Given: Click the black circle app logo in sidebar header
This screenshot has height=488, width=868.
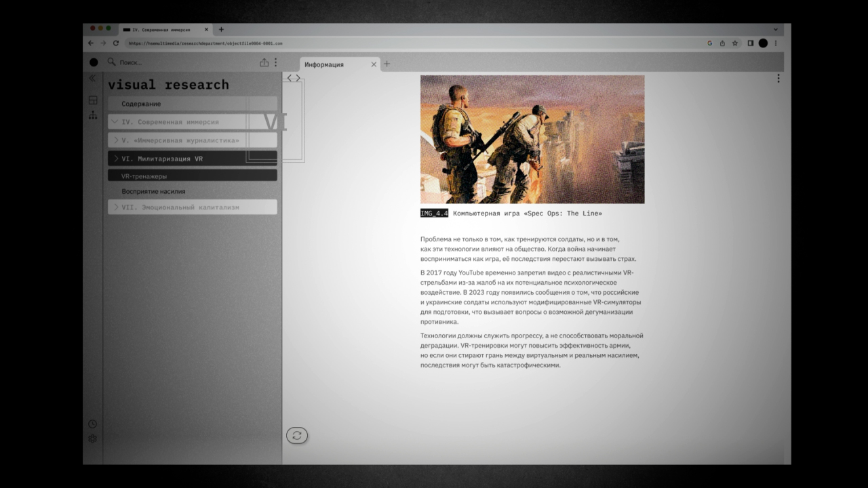Looking at the screenshot, I should [x=94, y=62].
